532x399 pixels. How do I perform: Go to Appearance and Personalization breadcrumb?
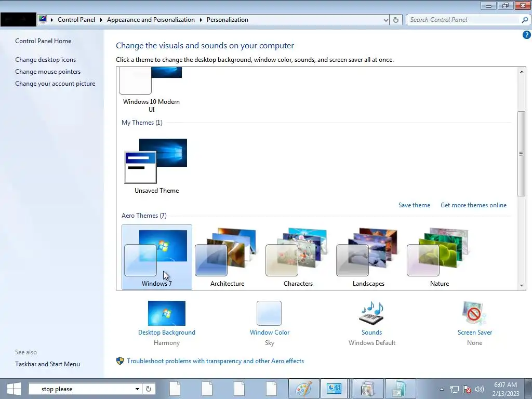[x=151, y=20]
